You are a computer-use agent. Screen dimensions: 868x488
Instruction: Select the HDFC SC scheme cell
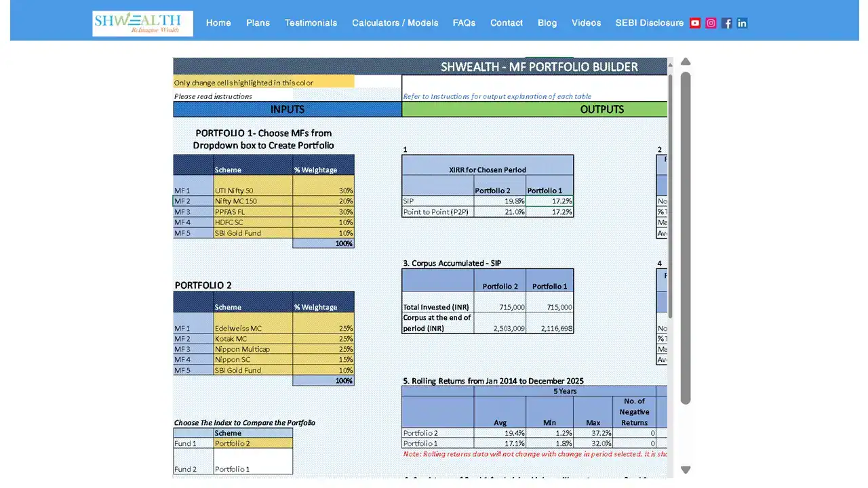253,222
